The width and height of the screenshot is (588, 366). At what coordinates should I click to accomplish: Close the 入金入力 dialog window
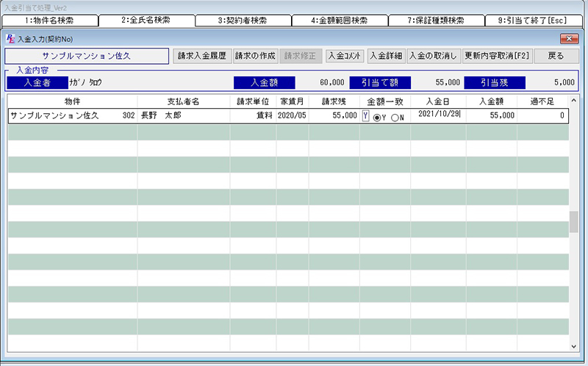point(568,37)
